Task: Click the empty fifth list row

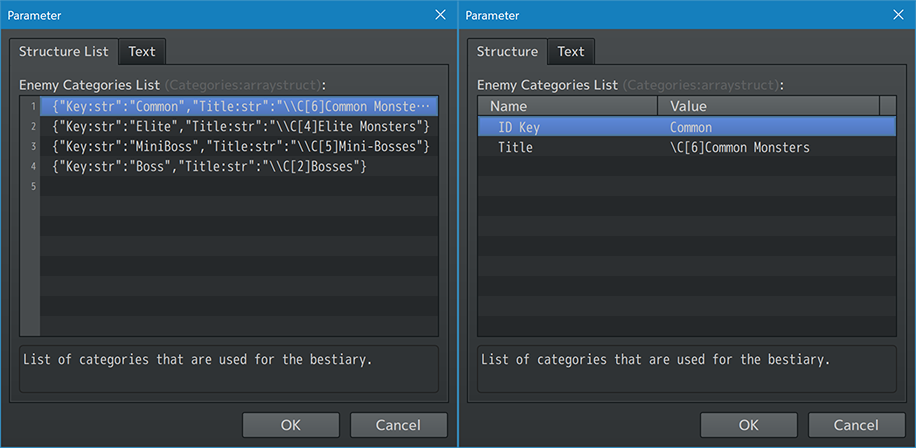Action: pos(240,186)
